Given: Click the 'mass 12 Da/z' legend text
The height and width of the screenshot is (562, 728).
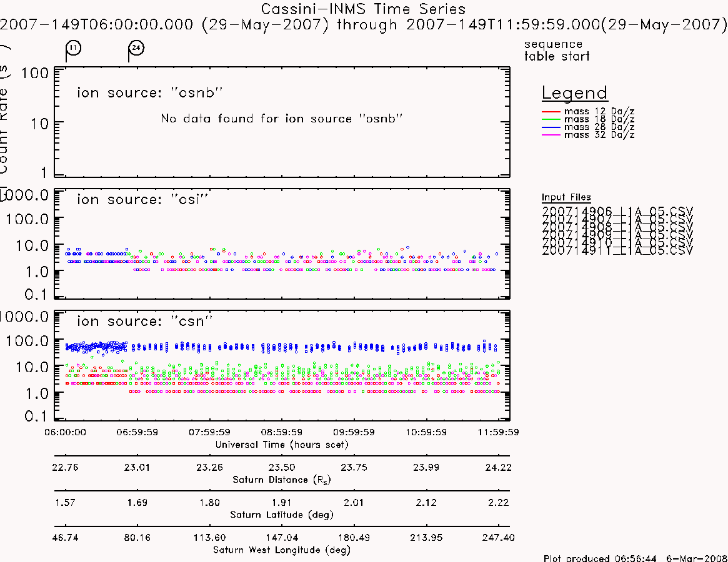Looking at the screenshot, I should [x=599, y=111].
